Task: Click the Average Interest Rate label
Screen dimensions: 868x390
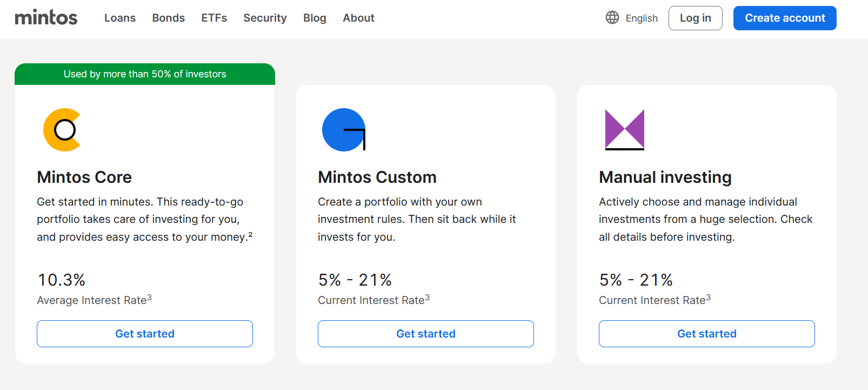Action: pos(94,300)
